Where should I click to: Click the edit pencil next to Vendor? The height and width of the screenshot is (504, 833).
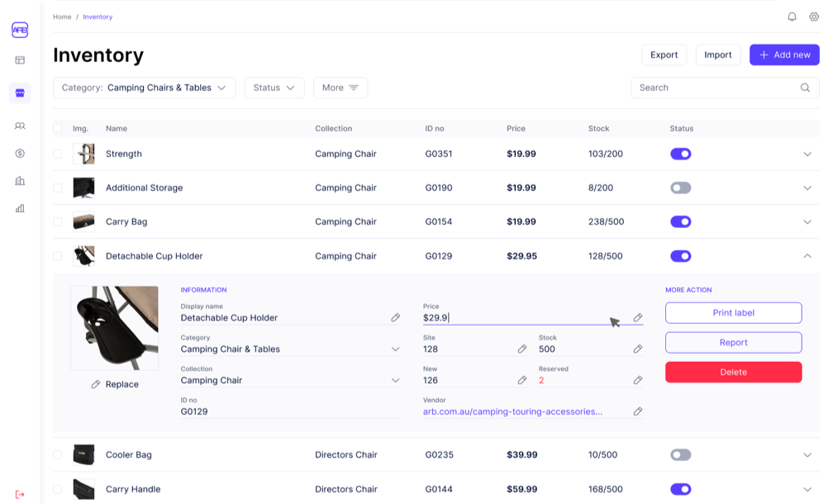638,411
